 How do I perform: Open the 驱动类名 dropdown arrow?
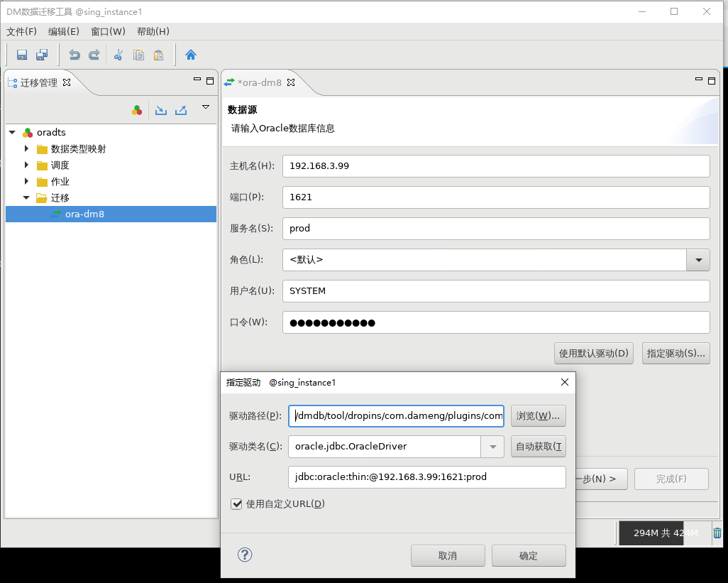tap(492, 447)
